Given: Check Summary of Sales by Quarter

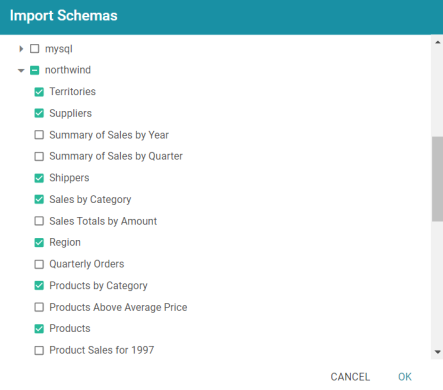Looking at the screenshot, I should click(39, 156).
